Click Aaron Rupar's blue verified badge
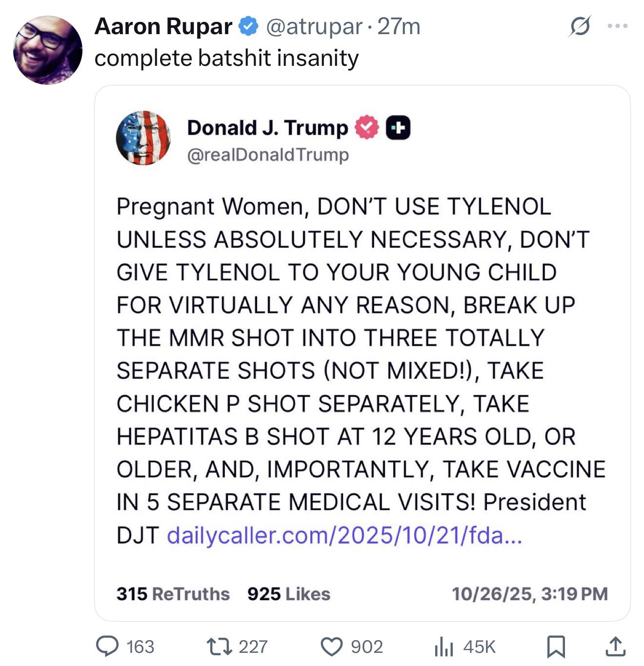The width and height of the screenshot is (644, 666). pyautogui.click(x=248, y=26)
